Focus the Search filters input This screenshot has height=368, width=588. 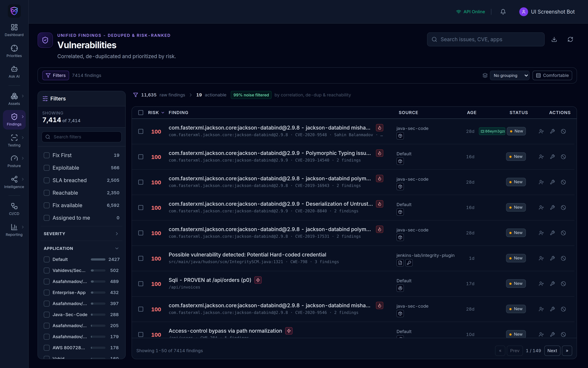(x=81, y=137)
